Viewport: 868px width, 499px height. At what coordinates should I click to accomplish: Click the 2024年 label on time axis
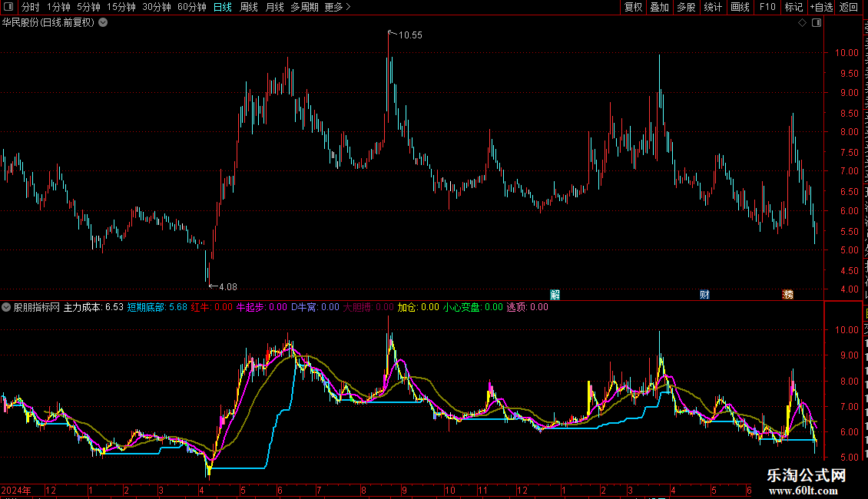[16, 490]
